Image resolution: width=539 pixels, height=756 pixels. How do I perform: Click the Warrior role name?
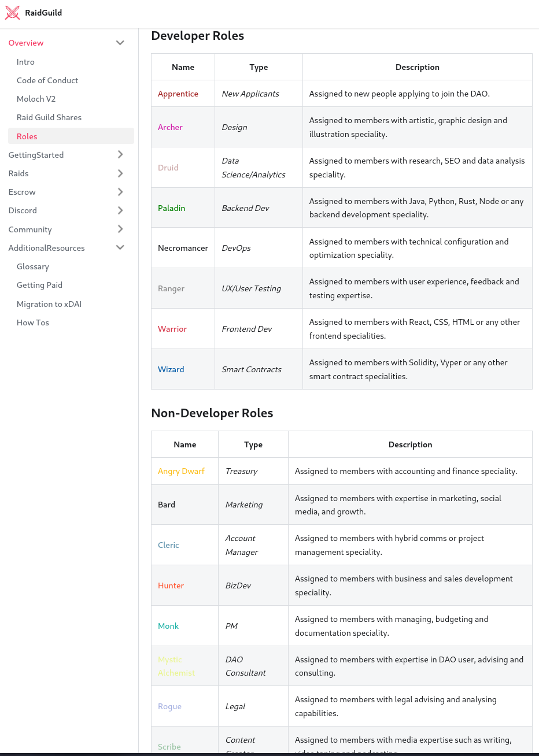tap(172, 329)
